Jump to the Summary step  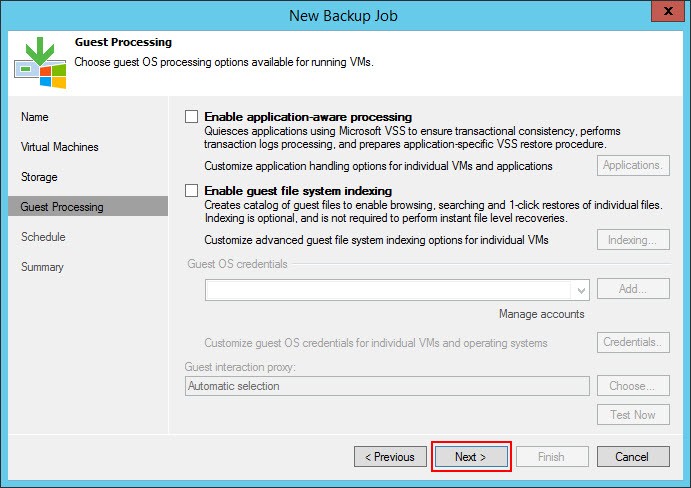[x=42, y=267]
